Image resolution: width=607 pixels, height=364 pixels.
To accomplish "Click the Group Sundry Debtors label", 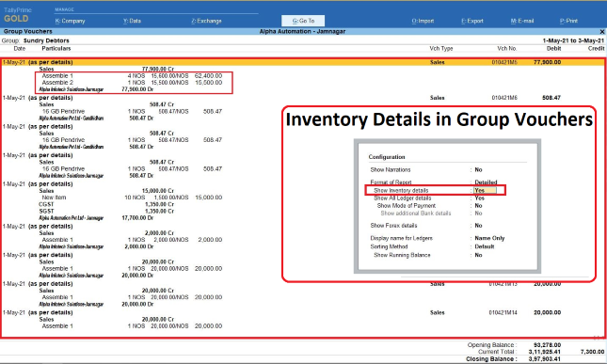I will [35, 40].
